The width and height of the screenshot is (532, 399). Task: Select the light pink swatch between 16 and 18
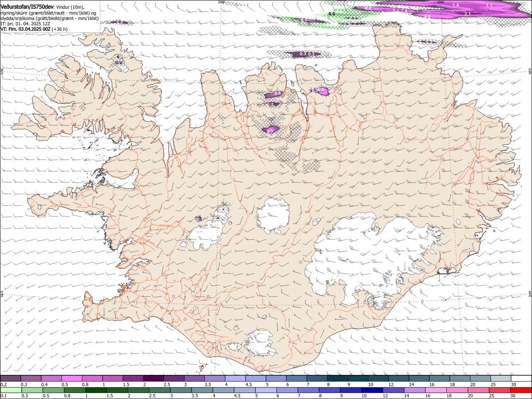click(x=436, y=390)
